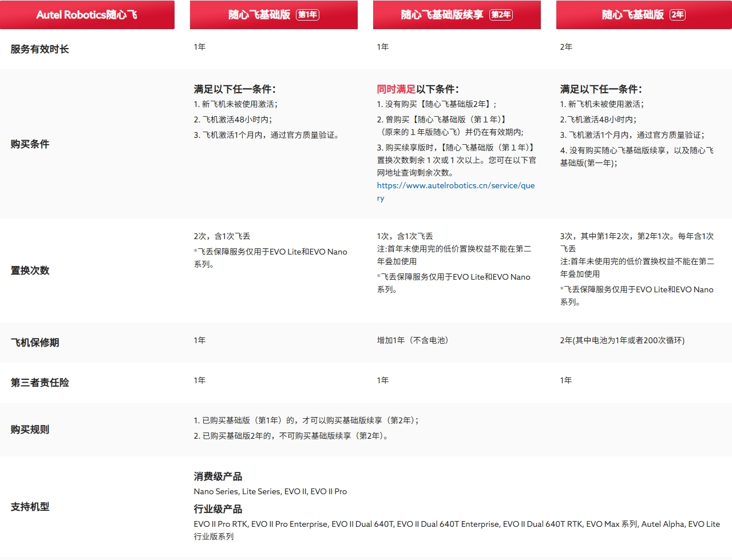Click the 第1年 badge in the header
732x560 pixels.
(307, 15)
